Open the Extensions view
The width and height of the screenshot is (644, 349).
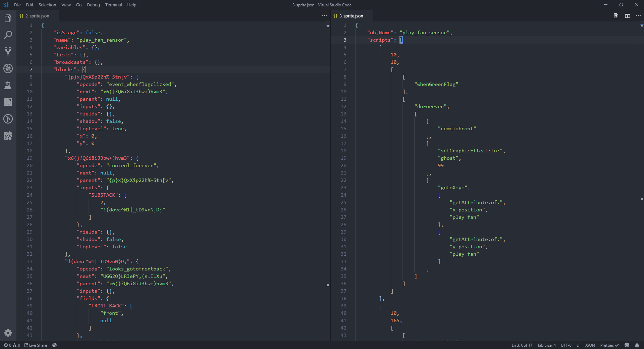pyautogui.click(x=8, y=102)
